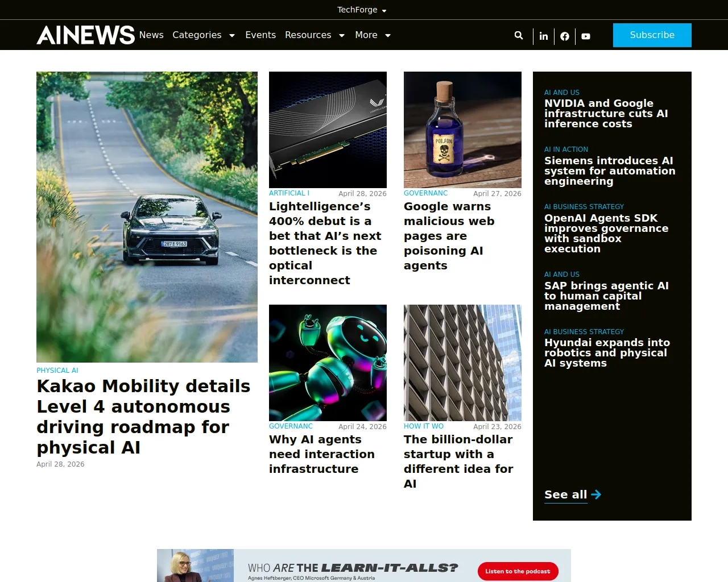728x582 pixels.
Task: Click the April 27, 2026 date
Action: [x=497, y=194]
